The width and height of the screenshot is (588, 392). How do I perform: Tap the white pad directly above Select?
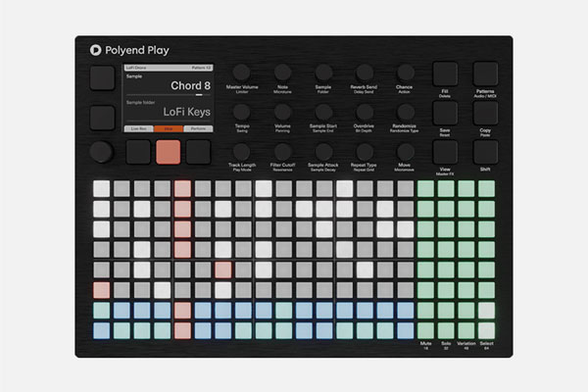tap(486, 330)
